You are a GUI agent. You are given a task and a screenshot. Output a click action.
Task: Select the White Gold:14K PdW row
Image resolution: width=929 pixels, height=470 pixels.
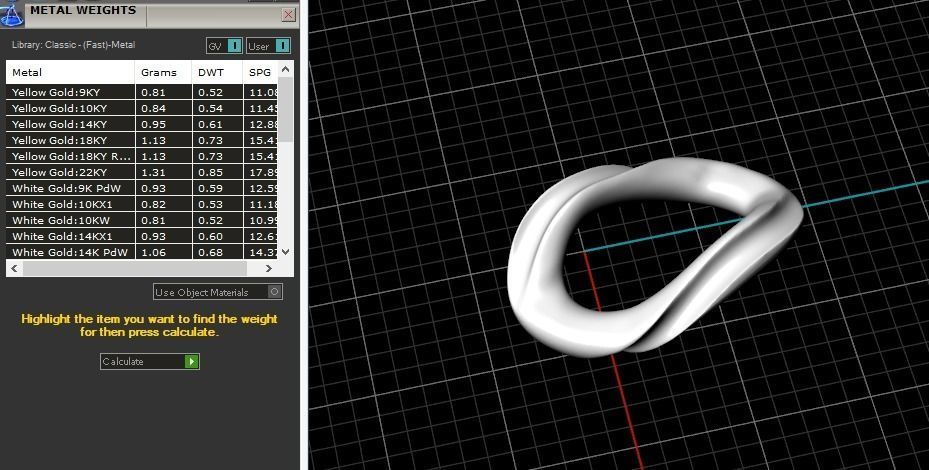coord(142,252)
